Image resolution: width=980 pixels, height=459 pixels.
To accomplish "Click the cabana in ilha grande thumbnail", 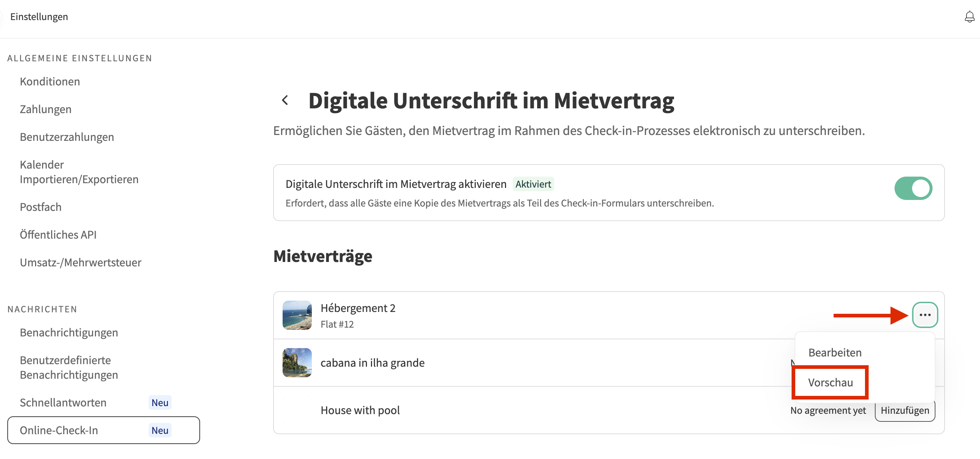I will tap(297, 362).
